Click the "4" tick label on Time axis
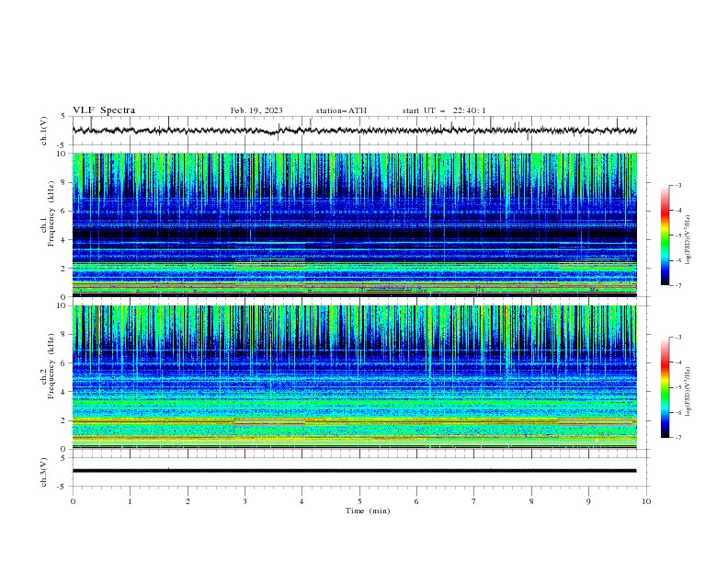 click(301, 501)
